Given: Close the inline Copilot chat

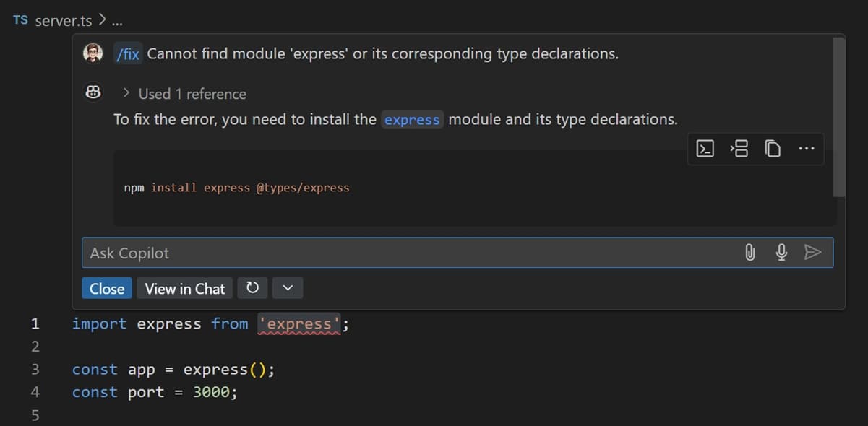Looking at the screenshot, I should point(107,288).
